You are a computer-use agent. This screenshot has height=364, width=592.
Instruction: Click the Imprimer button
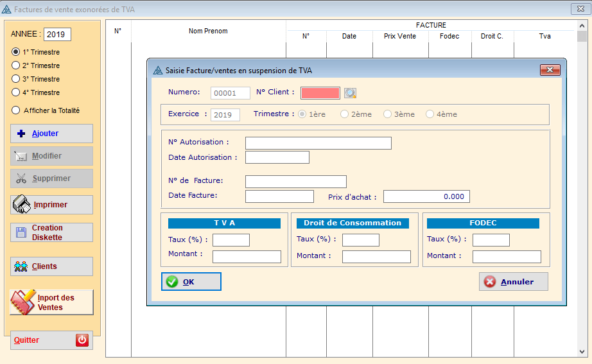(x=52, y=205)
